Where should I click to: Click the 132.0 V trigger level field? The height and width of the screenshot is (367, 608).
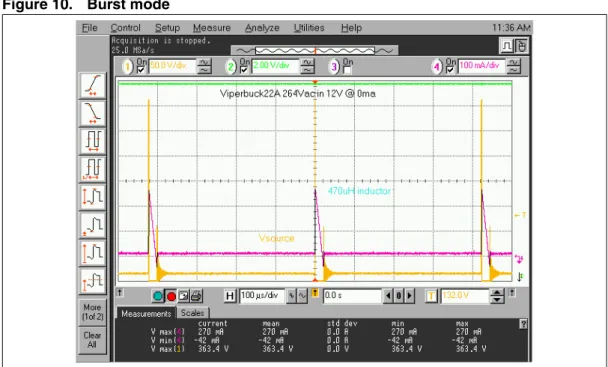[465, 296]
